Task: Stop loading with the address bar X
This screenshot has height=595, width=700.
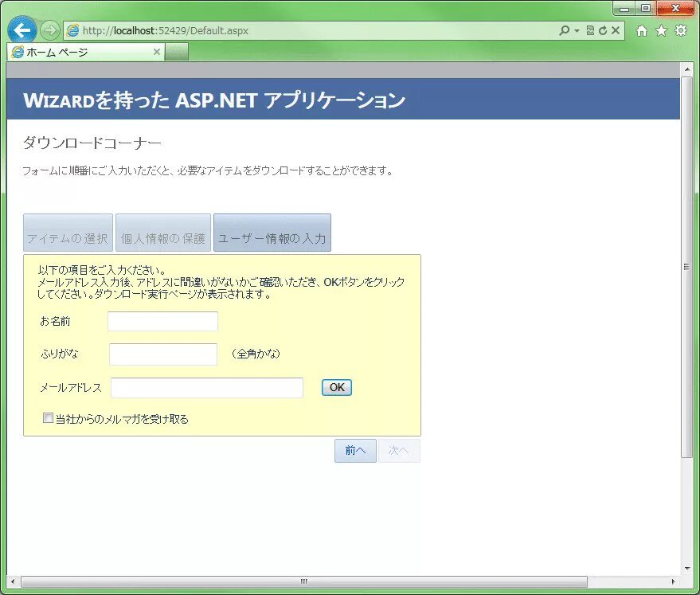Action: 616,30
